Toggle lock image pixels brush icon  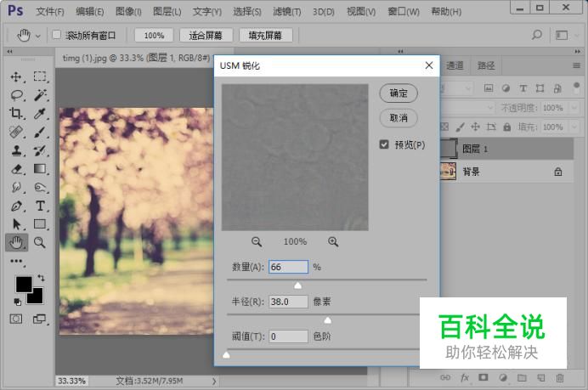tap(461, 127)
